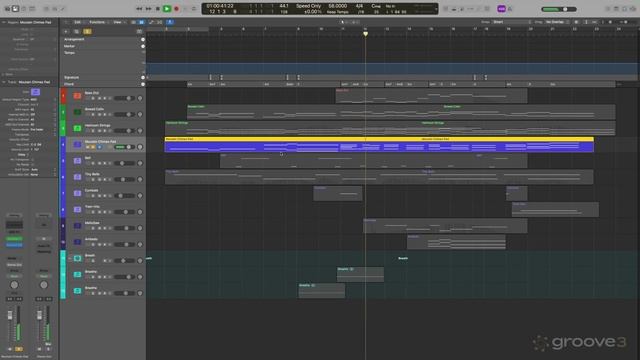
Task: Toggle the Cycle button in transport
Action: (194, 9)
